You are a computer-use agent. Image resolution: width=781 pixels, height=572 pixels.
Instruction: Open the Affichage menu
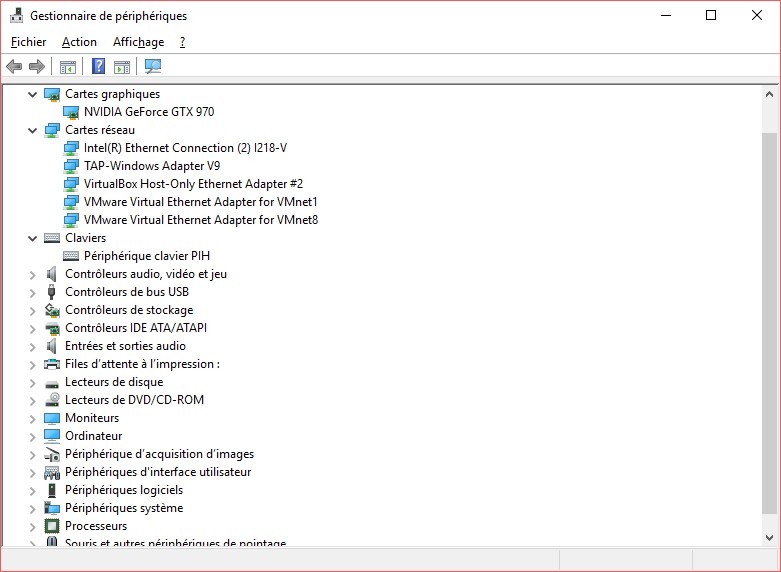(x=138, y=42)
